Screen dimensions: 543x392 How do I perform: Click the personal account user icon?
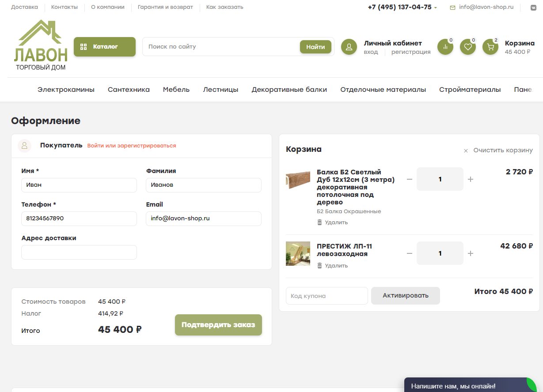pyautogui.click(x=349, y=47)
